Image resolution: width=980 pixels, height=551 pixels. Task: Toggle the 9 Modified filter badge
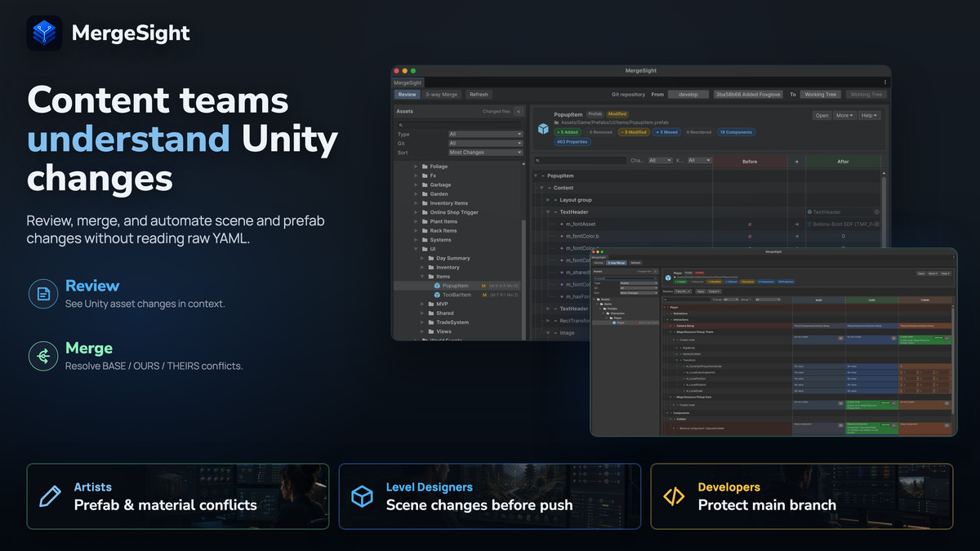pos(634,131)
